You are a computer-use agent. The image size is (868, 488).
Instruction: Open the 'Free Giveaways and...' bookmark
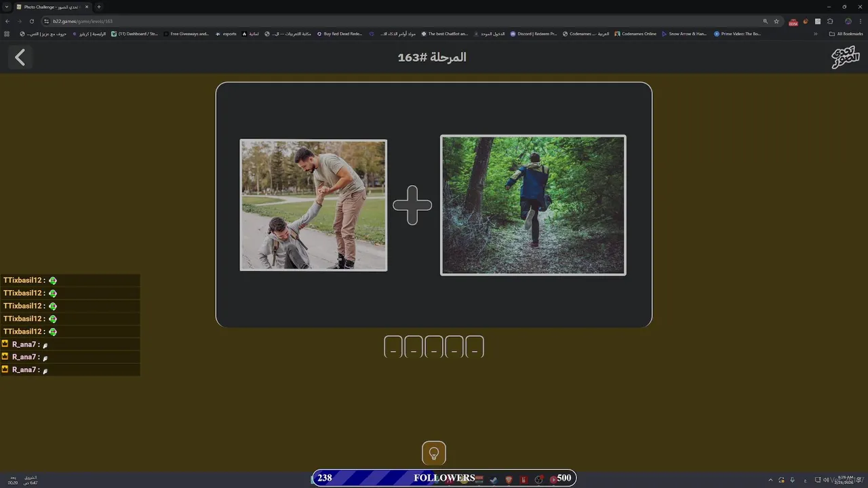186,34
